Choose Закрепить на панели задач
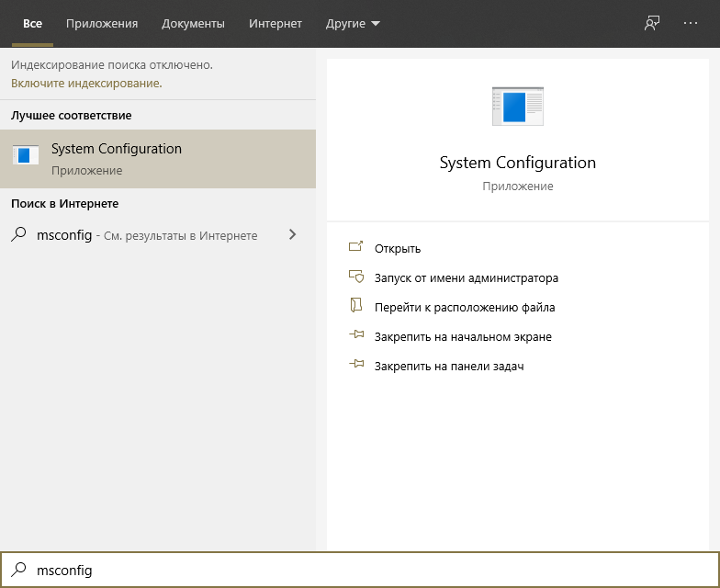The height and width of the screenshot is (588, 720). (x=449, y=366)
